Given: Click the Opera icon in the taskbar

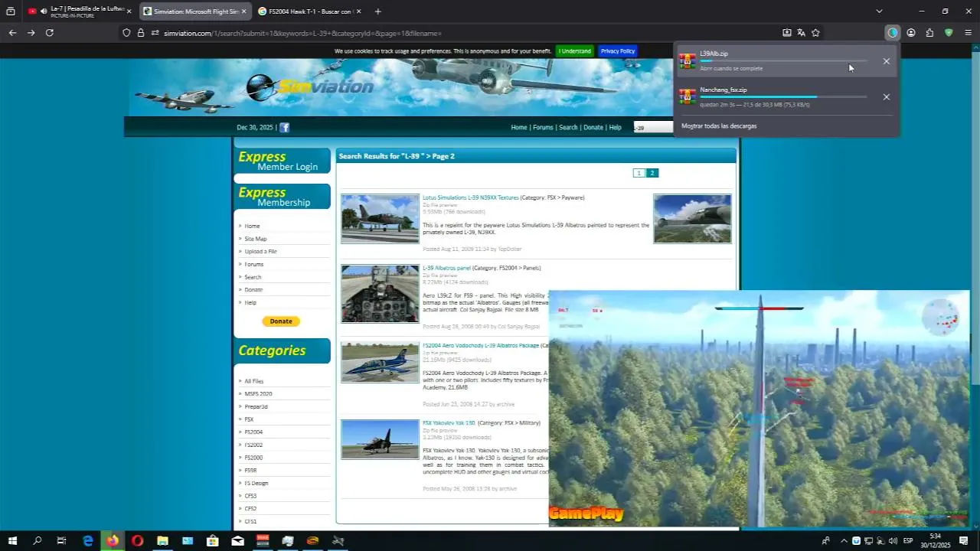Looking at the screenshot, I should 137,541.
